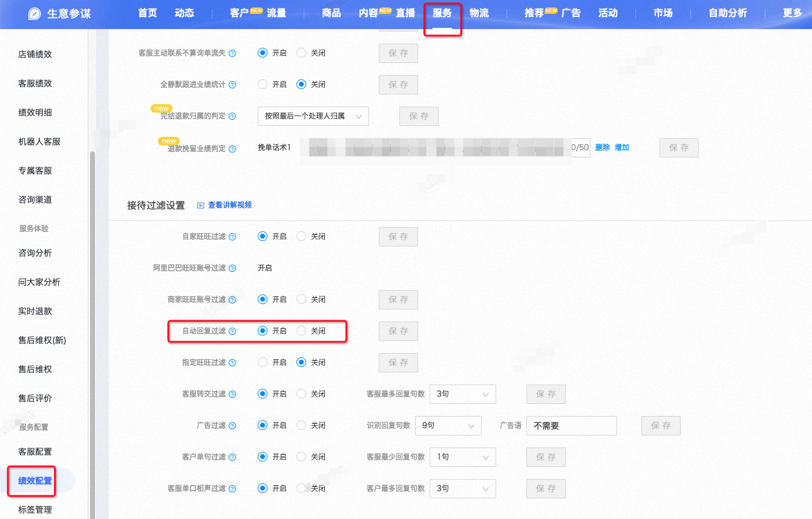Click the 生意参谋 compass logo icon
The width and height of the screenshot is (812, 519).
[x=36, y=14]
